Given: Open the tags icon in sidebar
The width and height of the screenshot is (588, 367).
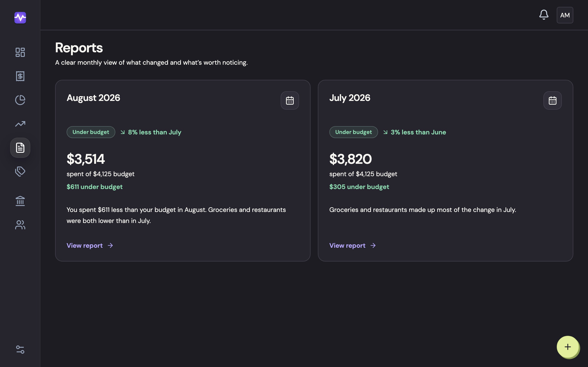Looking at the screenshot, I should [x=20, y=171].
